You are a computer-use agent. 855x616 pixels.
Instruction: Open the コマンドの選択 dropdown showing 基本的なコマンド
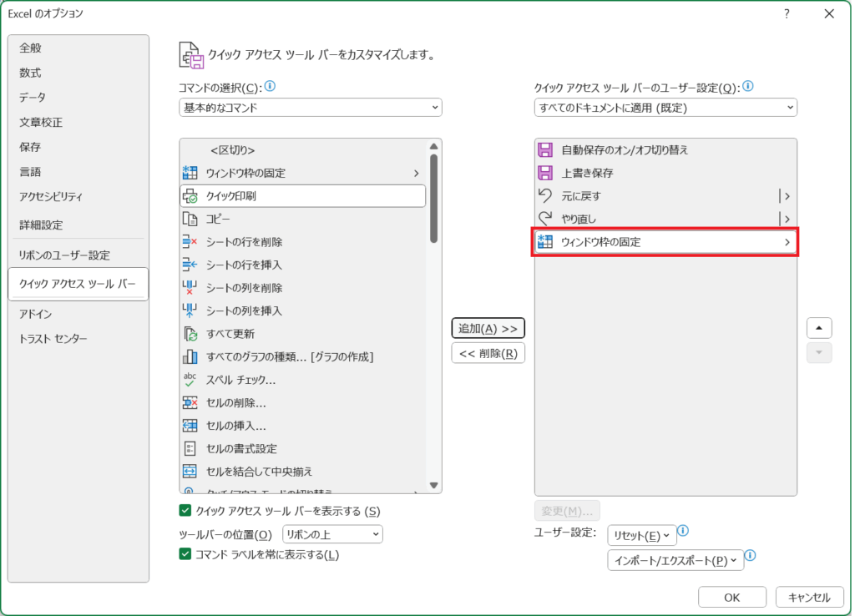click(x=311, y=108)
